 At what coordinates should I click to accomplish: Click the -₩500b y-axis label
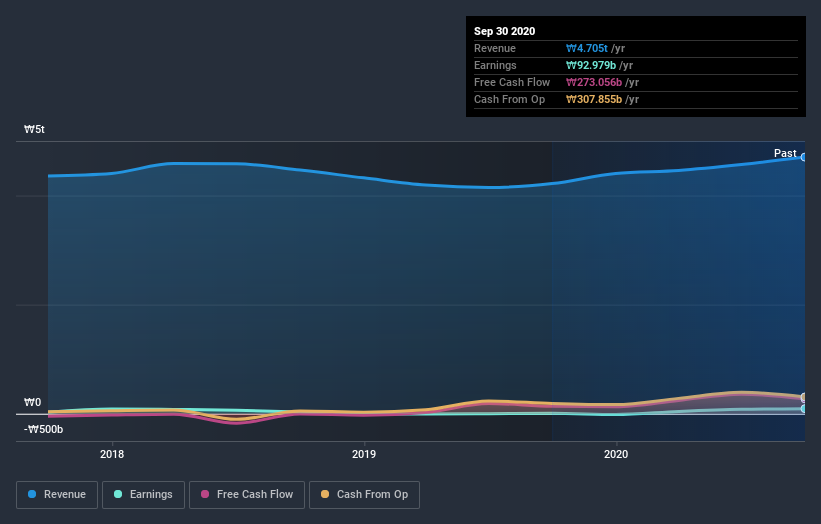click(43, 429)
